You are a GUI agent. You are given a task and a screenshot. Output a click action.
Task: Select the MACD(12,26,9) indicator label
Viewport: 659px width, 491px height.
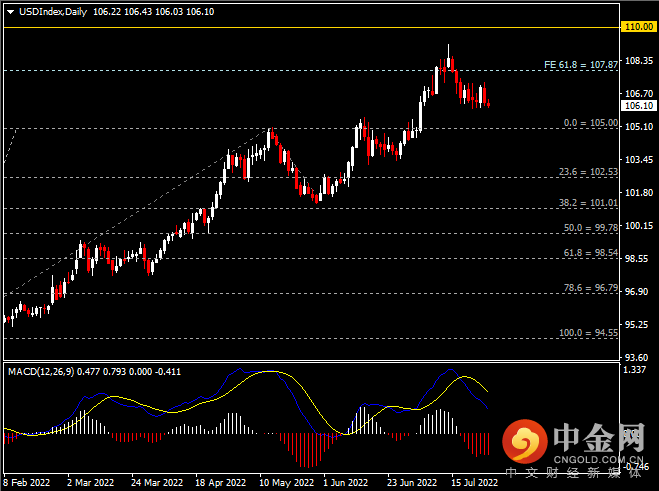[x=41, y=372]
